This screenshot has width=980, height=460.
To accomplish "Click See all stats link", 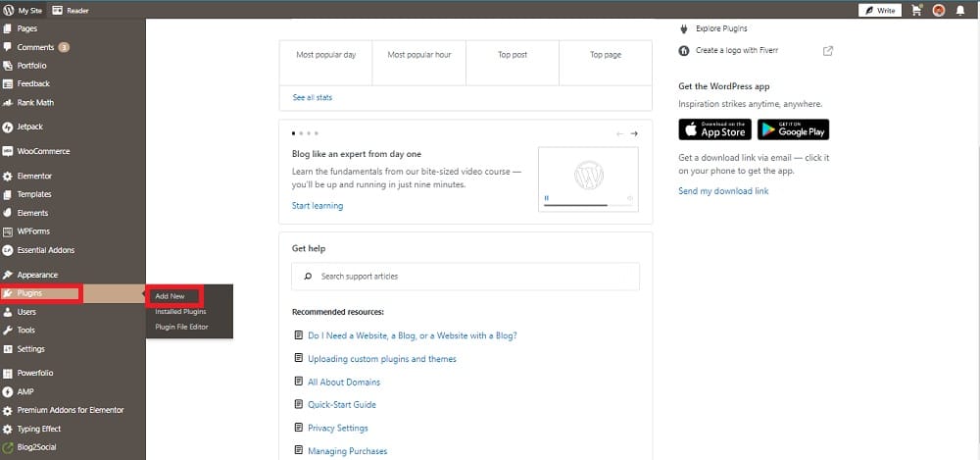I will [x=312, y=98].
